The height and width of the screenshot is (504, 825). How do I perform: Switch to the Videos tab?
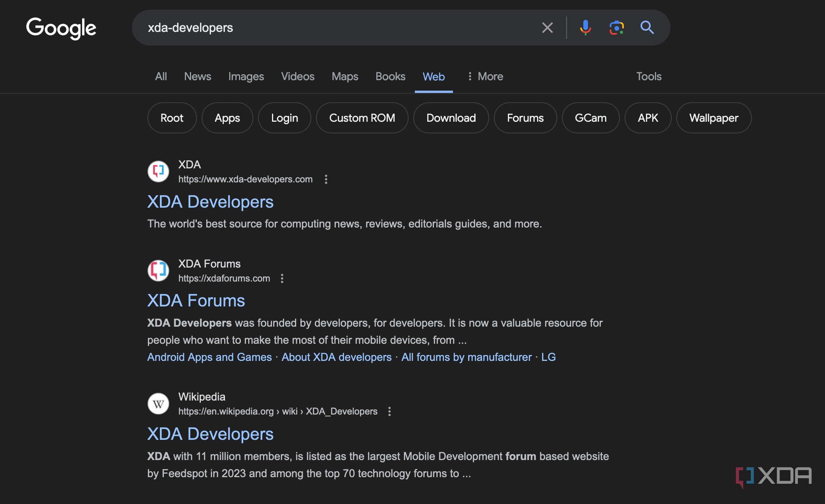pyautogui.click(x=298, y=76)
